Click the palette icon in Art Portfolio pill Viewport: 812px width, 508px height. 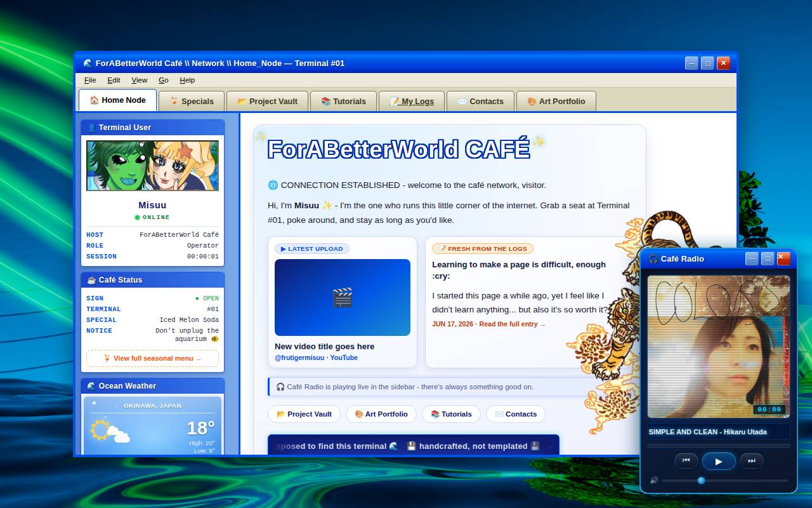coord(359,414)
